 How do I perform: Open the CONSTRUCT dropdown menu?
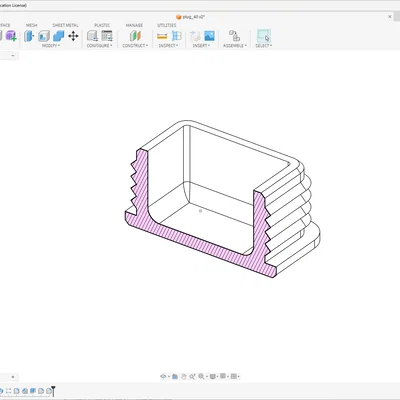[x=135, y=46]
